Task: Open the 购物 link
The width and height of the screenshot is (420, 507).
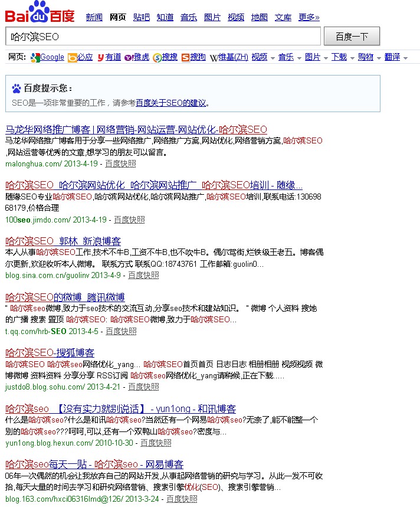Action: click(366, 57)
